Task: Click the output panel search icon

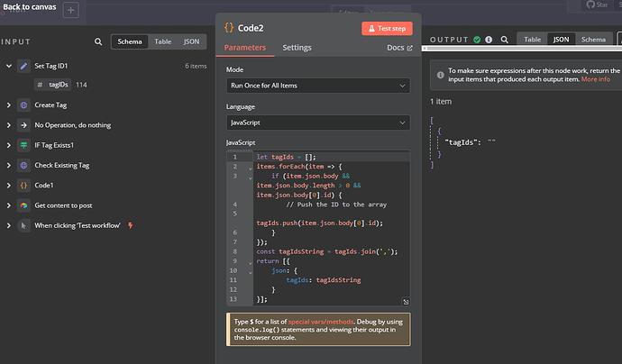Action: (504, 40)
